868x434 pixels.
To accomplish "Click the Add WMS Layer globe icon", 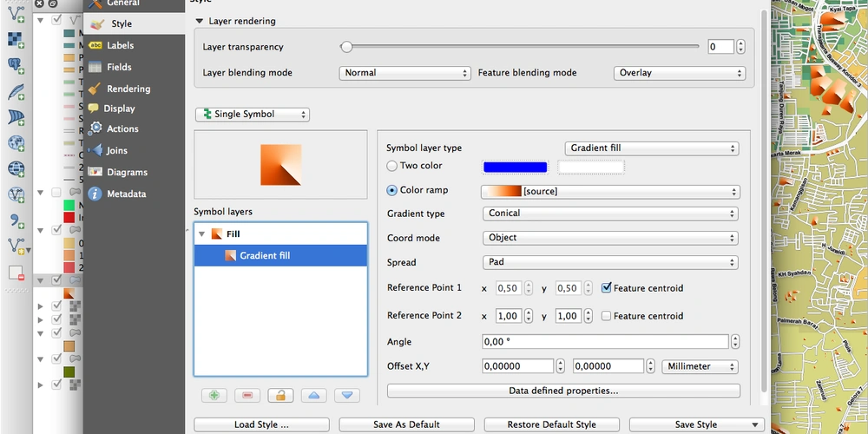I will pos(16,143).
